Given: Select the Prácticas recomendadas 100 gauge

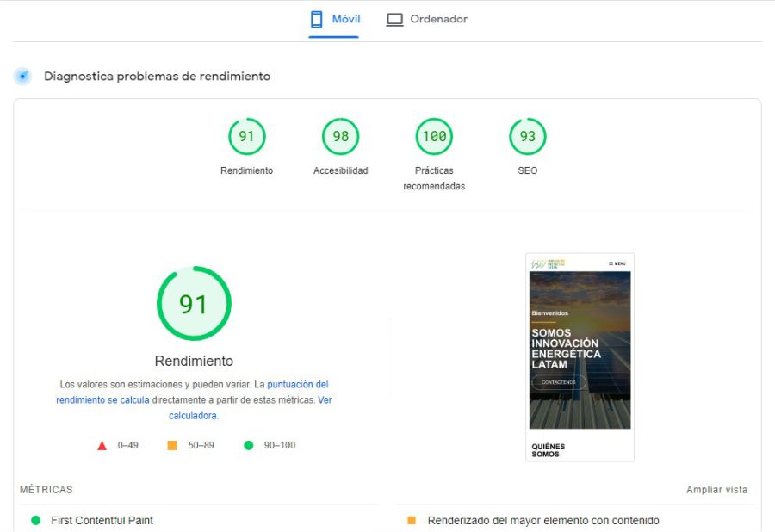Looking at the screenshot, I should tap(434, 137).
